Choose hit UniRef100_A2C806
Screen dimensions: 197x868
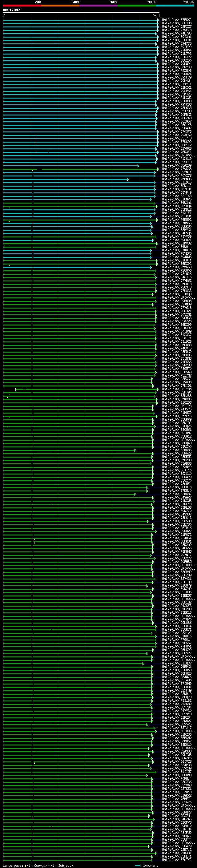point(177,271)
